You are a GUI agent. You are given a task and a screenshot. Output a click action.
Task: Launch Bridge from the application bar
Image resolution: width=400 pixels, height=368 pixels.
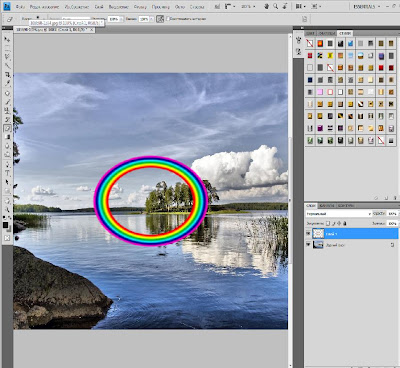tap(217, 6)
